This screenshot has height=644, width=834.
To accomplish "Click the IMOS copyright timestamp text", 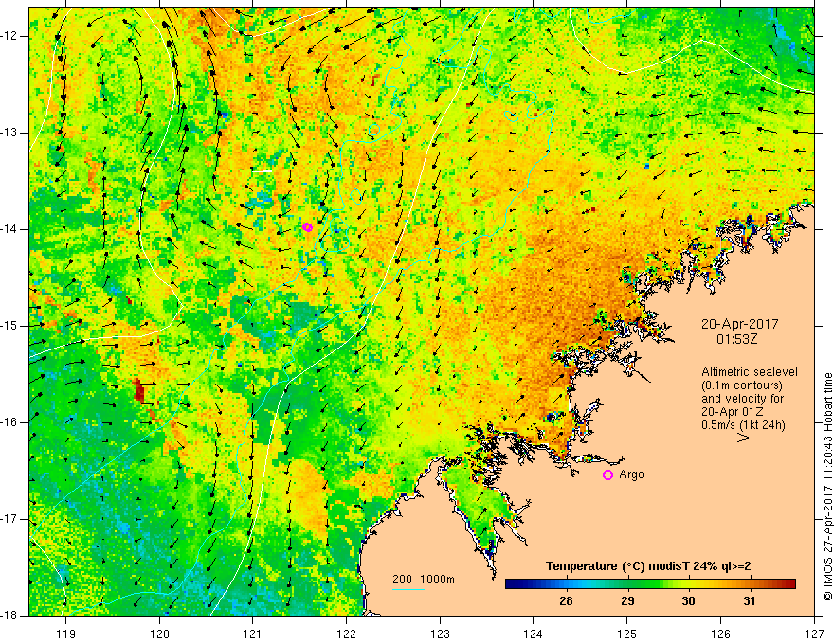I will (827, 487).
